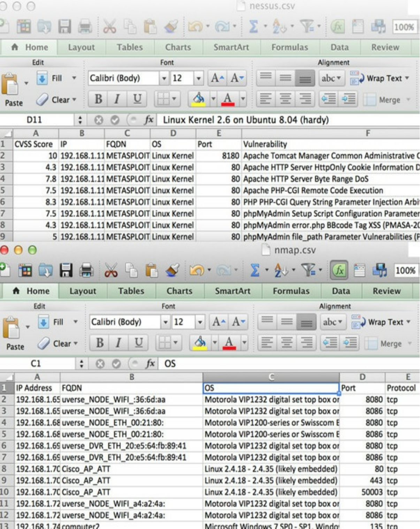Click Decrease font size button in nmap.csv ribbon

[x=238, y=322]
